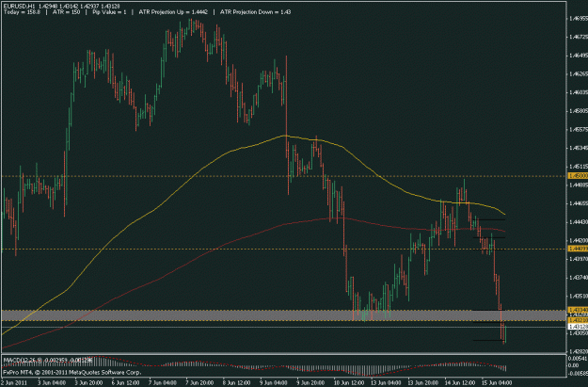Viewport: 588px width, 387px height.
Task: Click the 1.46955 price scale label
Action: click(579, 18)
